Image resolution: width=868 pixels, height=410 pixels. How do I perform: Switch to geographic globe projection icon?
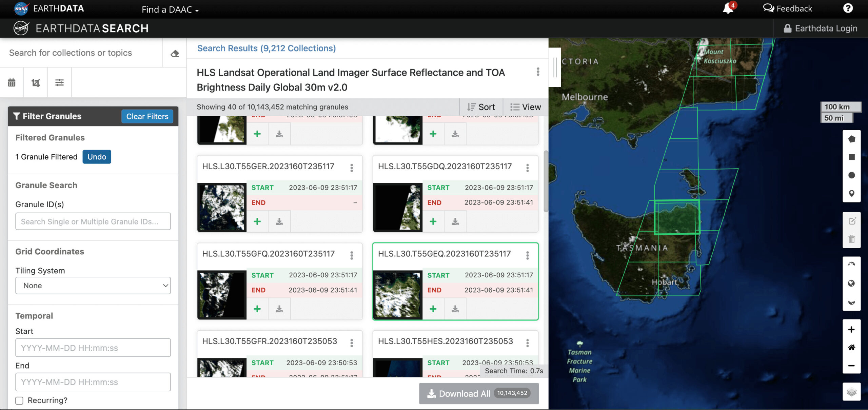tap(851, 284)
